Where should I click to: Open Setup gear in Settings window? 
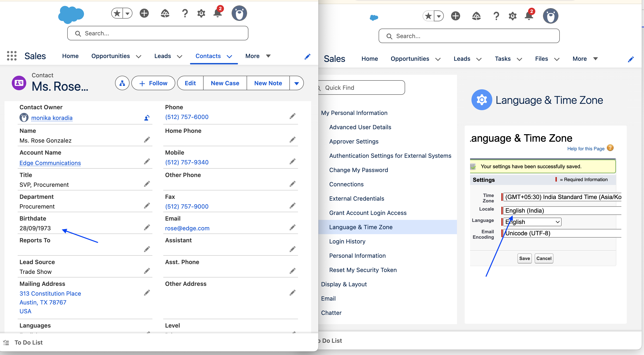tap(512, 16)
